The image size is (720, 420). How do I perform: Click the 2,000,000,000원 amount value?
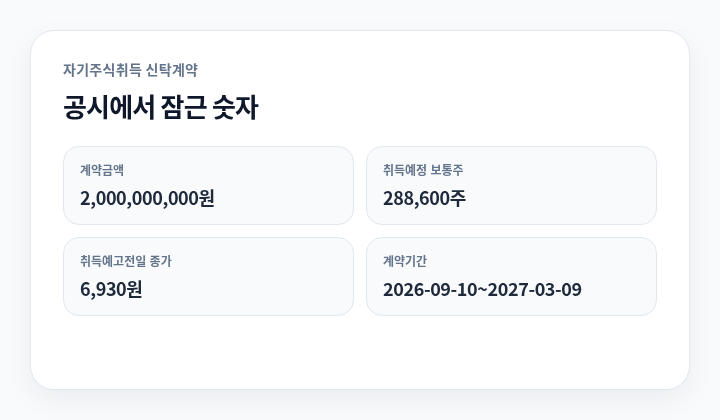[x=147, y=198]
